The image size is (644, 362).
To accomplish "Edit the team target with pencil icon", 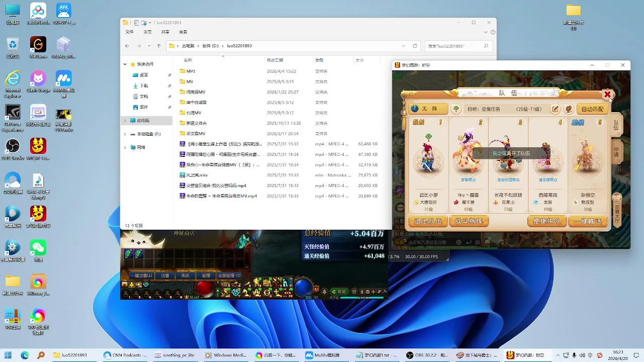I will pos(555,109).
